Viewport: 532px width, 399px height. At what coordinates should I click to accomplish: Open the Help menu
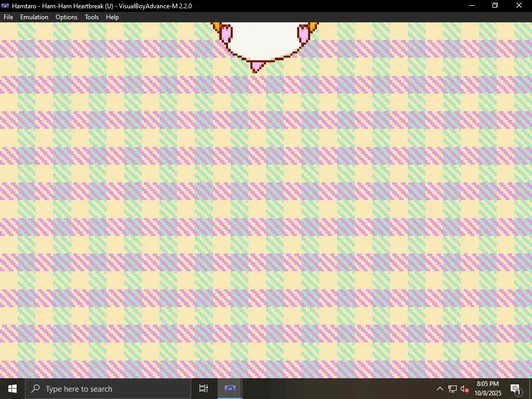pos(112,17)
